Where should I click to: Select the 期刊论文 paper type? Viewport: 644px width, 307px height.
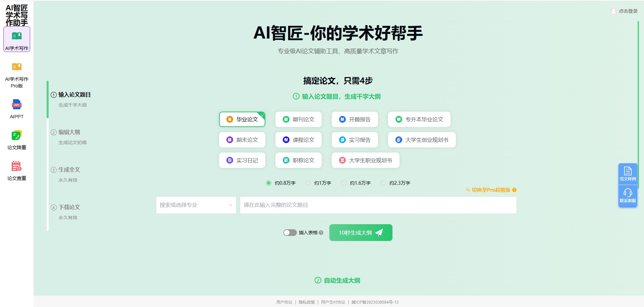[x=299, y=119]
